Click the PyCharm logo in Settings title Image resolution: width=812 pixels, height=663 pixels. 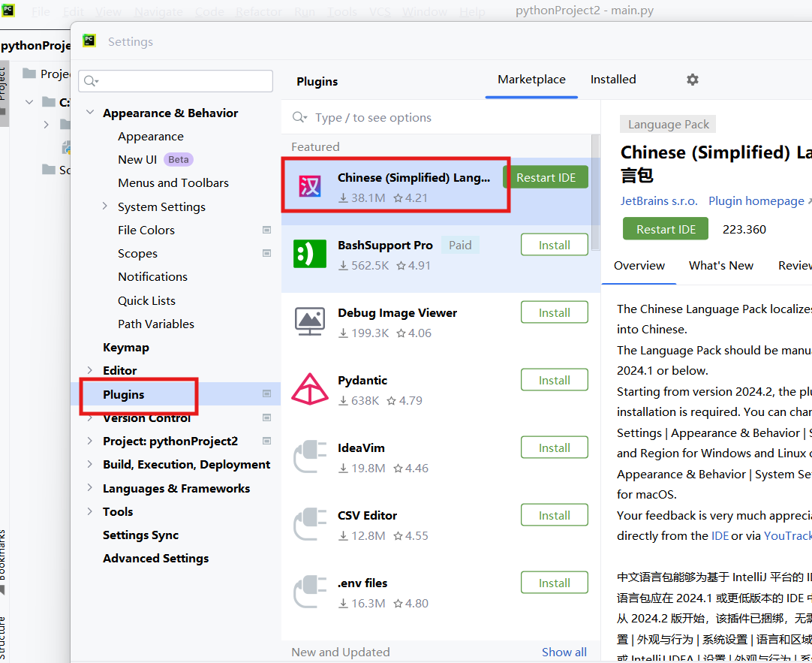tap(89, 41)
